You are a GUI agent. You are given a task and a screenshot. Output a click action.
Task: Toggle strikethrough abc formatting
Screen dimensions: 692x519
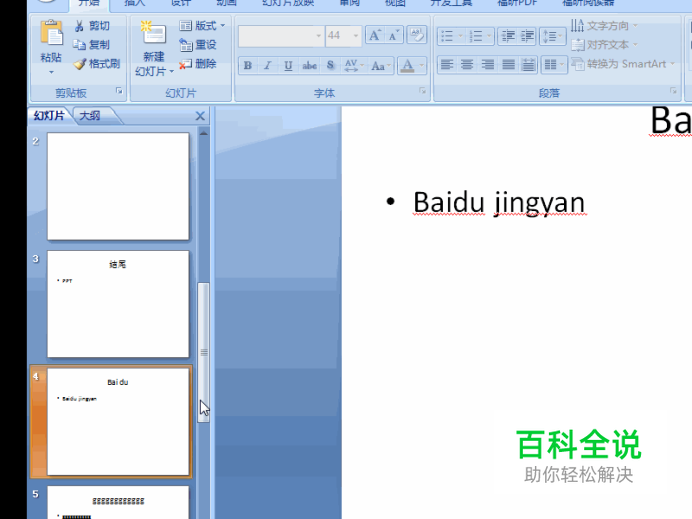(x=309, y=66)
